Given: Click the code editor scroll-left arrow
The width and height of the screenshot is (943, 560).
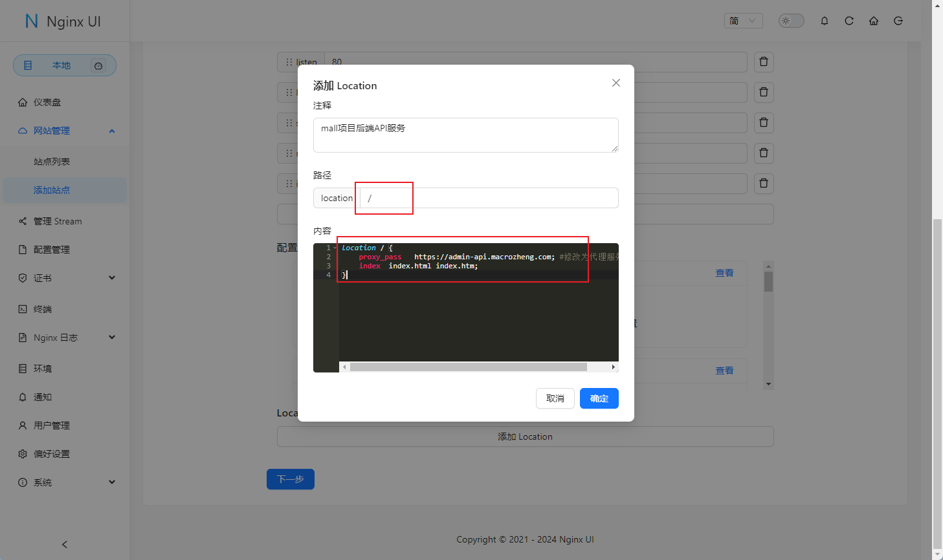Looking at the screenshot, I should (x=344, y=367).
